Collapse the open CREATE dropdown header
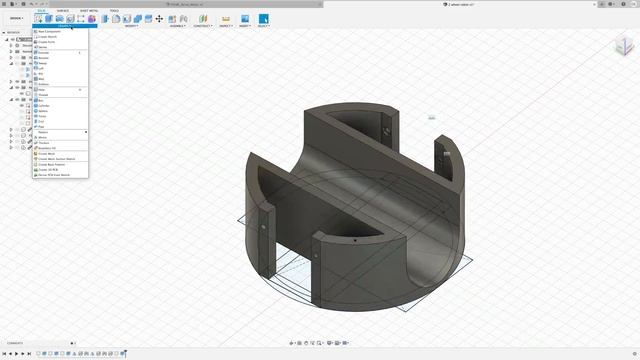The width and height of the screenshot is (640, 360). [65, 26]
